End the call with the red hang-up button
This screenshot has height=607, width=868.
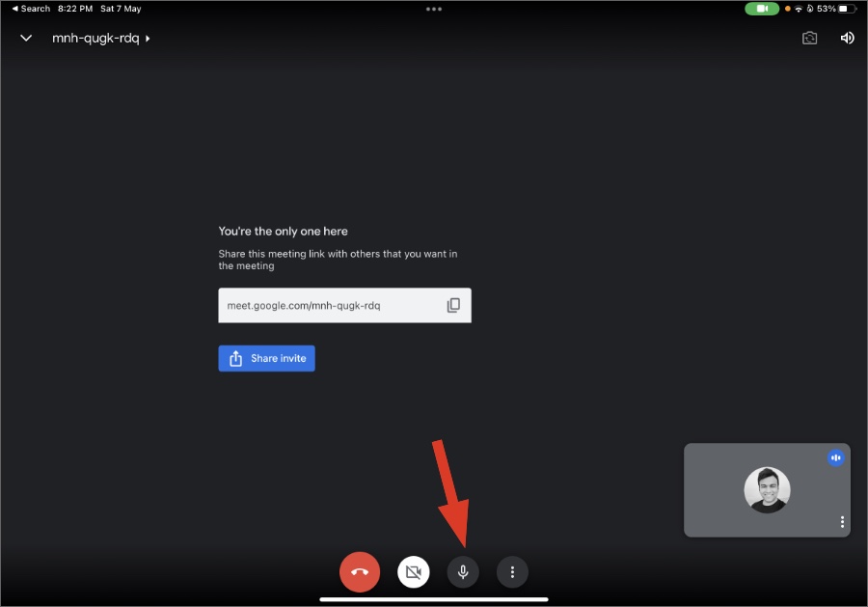click(360, 571)
